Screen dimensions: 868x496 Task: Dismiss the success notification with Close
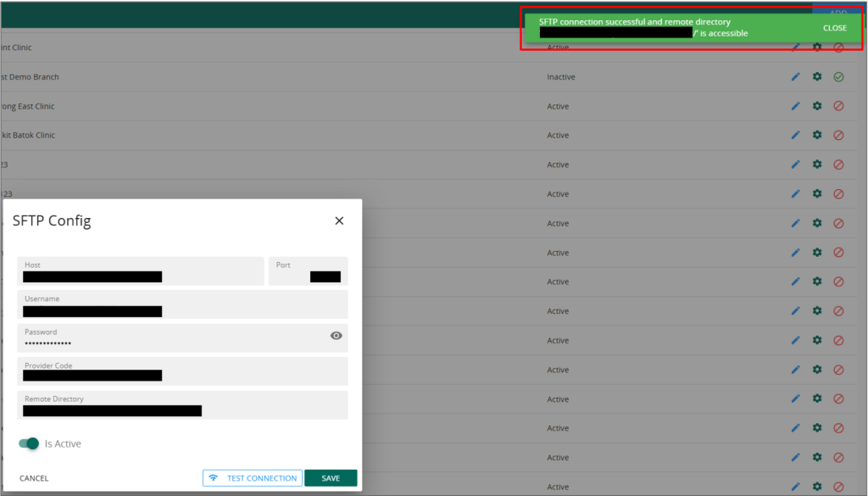(834, 28)
